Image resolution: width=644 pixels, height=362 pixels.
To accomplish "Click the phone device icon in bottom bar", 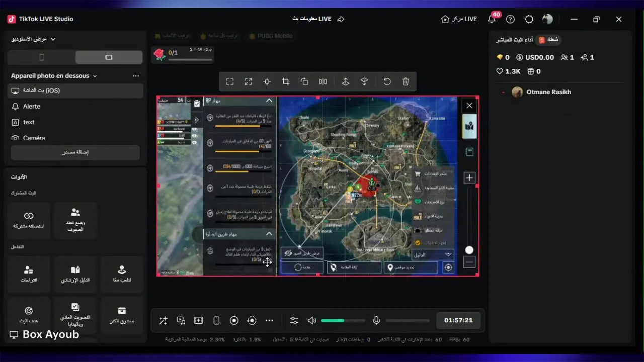I will (x=216, y=320).
